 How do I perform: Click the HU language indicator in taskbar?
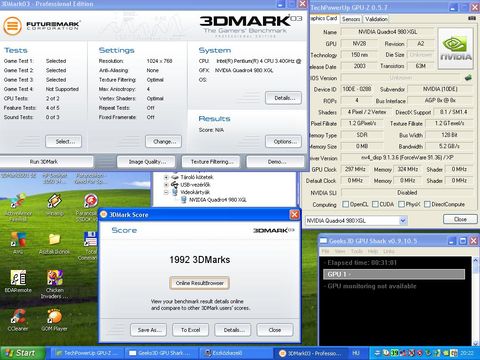coord(356,353)
